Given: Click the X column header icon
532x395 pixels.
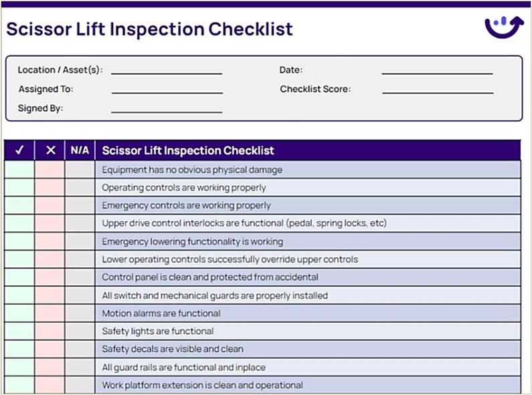Looking at the screenshot, I should click(x=50, y=150).
